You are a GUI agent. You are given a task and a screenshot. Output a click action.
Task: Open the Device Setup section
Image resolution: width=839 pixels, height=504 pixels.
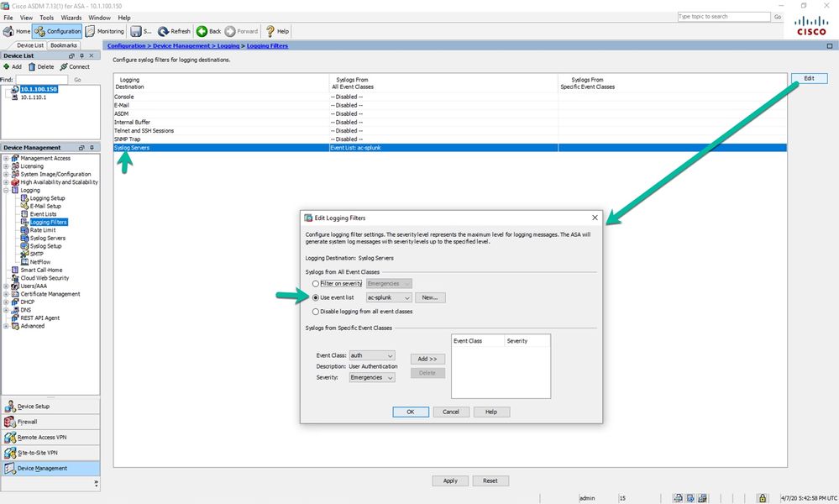click(x=50, y=406)
